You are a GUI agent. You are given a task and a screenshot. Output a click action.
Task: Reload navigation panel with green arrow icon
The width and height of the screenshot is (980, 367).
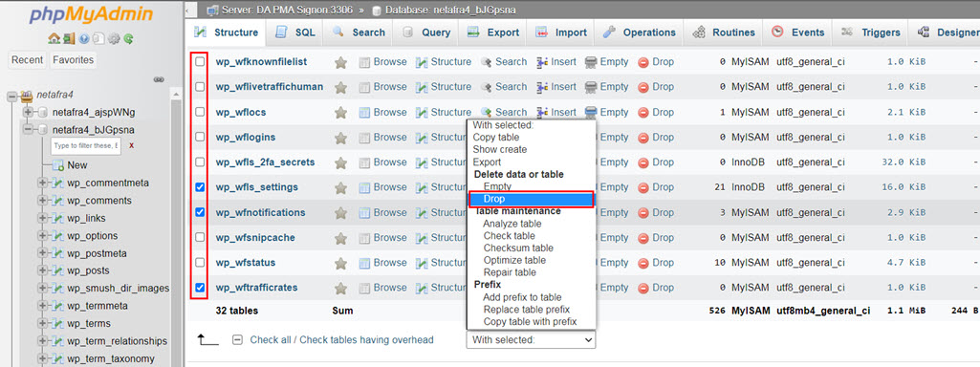click(x=129, y=39)
